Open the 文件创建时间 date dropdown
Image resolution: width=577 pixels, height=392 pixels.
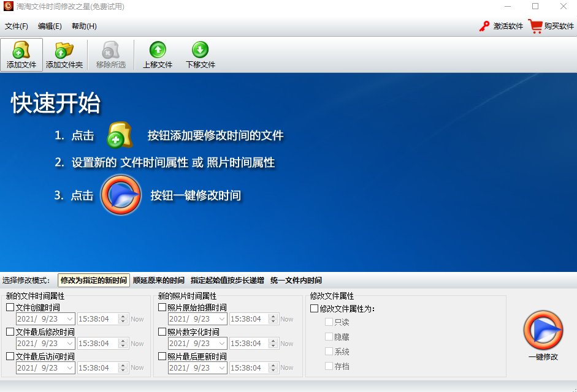coord(69,319)
